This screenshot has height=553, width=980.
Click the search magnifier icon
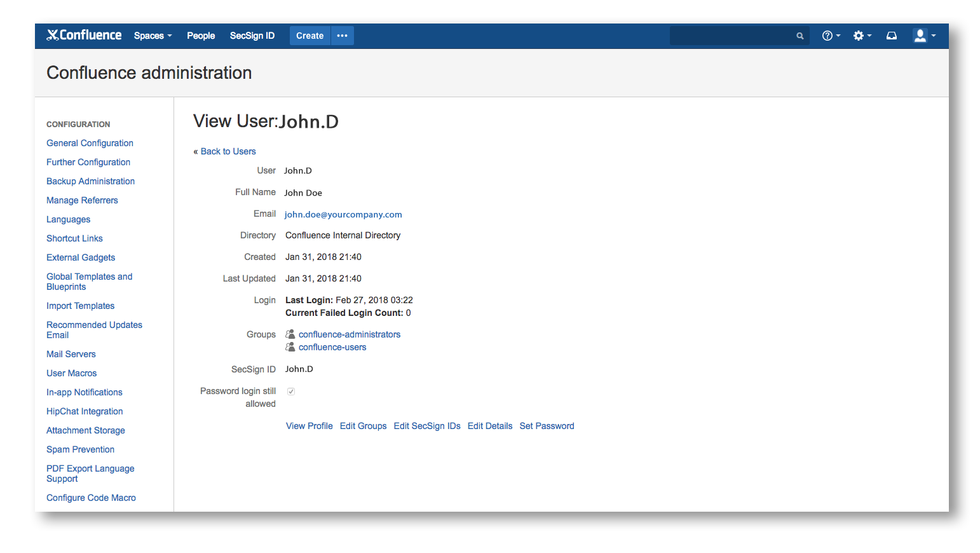pos(800,36)
